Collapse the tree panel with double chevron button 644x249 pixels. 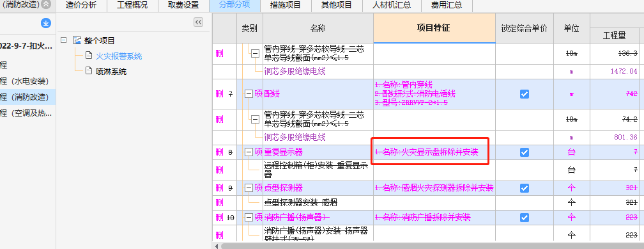198,22
